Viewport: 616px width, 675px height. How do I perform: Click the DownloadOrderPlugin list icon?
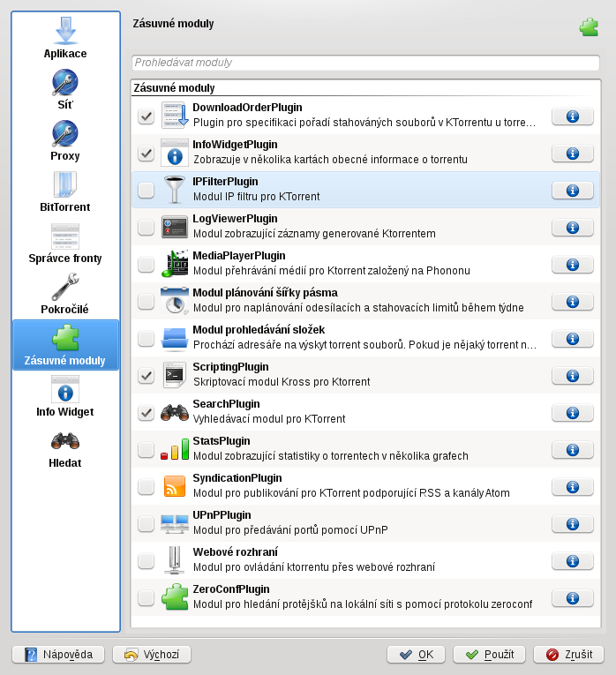click(x=175, y=116)
